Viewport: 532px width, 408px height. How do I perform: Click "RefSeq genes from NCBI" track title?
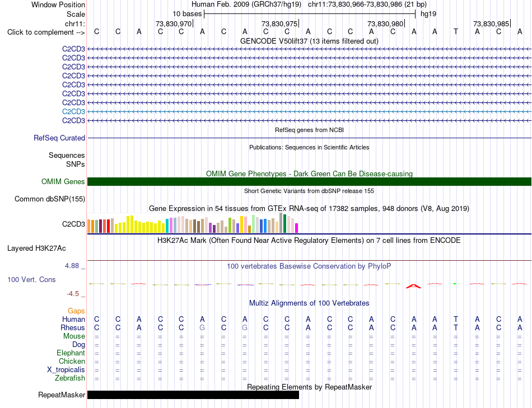(x=310, y=130)
